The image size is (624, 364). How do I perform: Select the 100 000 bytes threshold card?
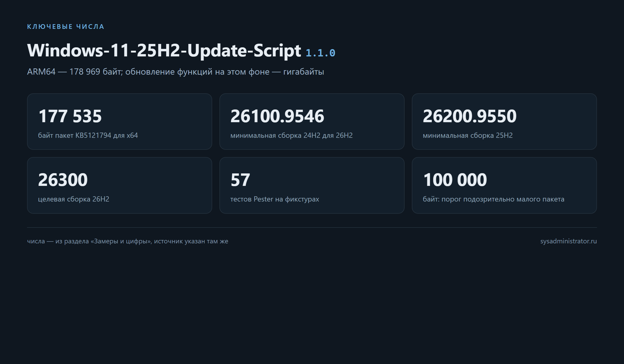point(504,185)
